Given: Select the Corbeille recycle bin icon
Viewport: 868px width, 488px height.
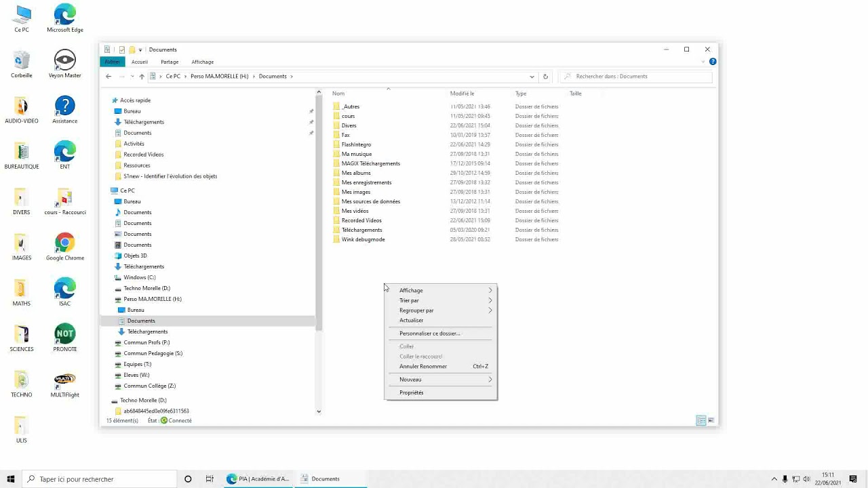Looking at the screenshot, I should [22, 64].
